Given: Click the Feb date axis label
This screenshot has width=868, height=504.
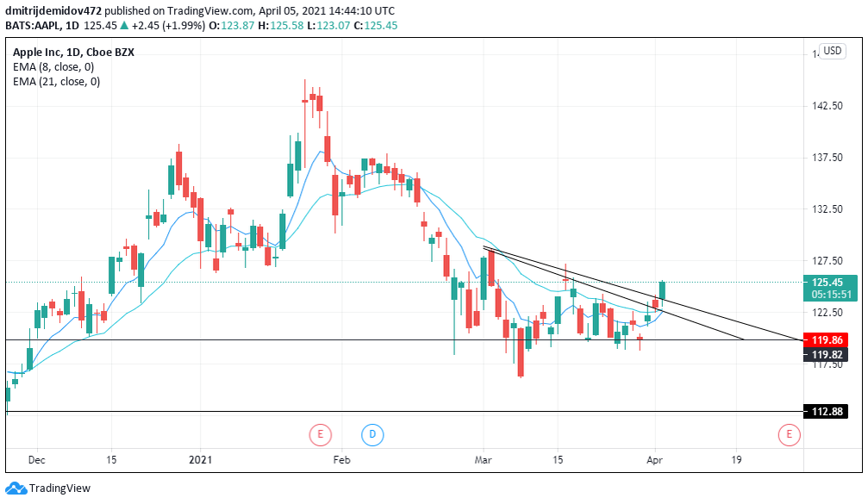Looking at the screenshot, I should click(341, 460).
